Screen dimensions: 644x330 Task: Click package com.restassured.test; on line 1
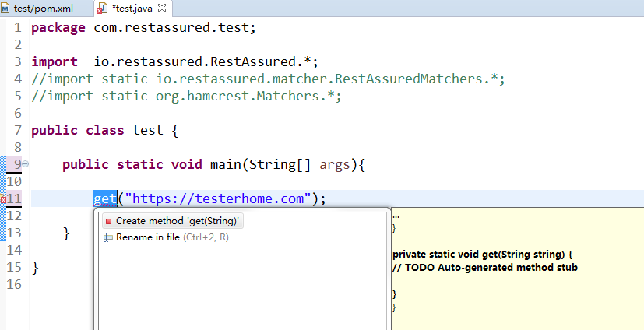point(144,28)
